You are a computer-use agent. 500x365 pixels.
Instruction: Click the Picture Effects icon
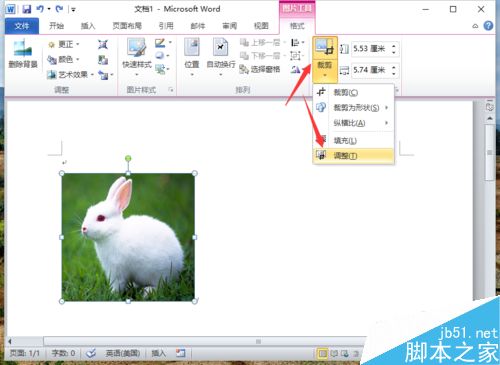click(160, 55)
